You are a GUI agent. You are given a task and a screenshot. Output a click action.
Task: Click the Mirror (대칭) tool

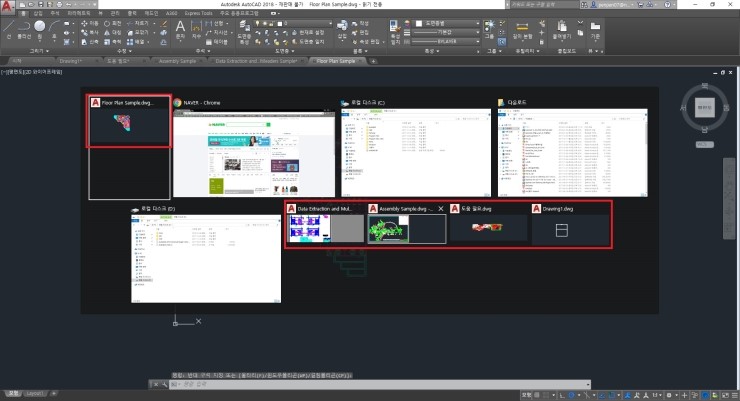[x=112, y=33]
